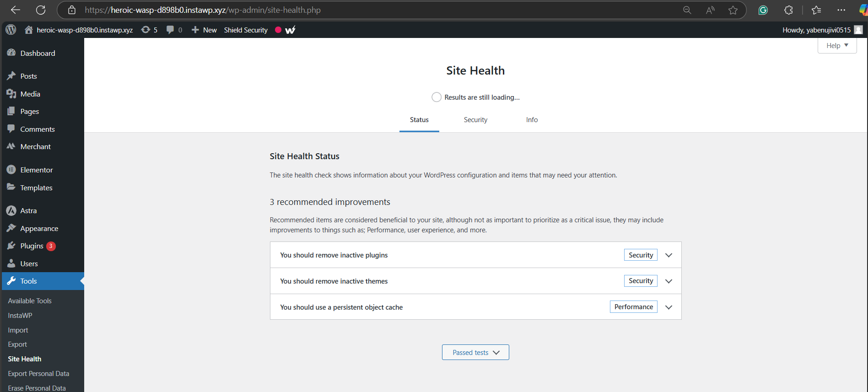Click the W logo icon in admin bar
The width and height of the screenshot is (868, 392).
point(290,30)
